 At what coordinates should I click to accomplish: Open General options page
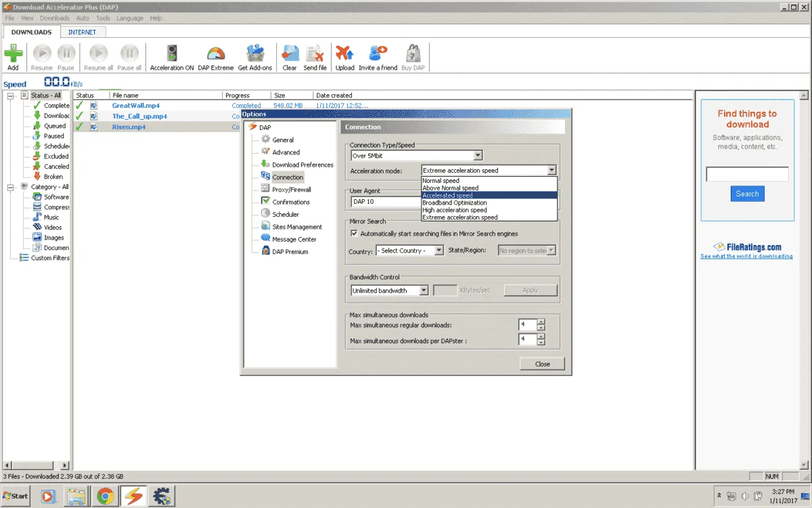click(277, 140)
